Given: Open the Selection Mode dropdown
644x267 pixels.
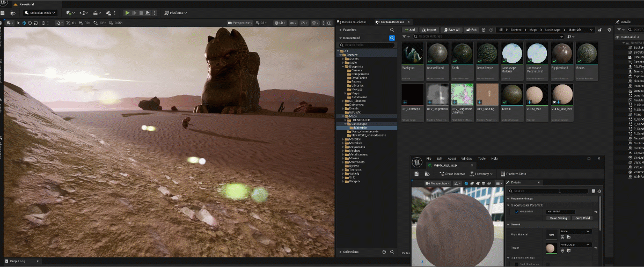Looking at the screenshot, I should (40, 12).
